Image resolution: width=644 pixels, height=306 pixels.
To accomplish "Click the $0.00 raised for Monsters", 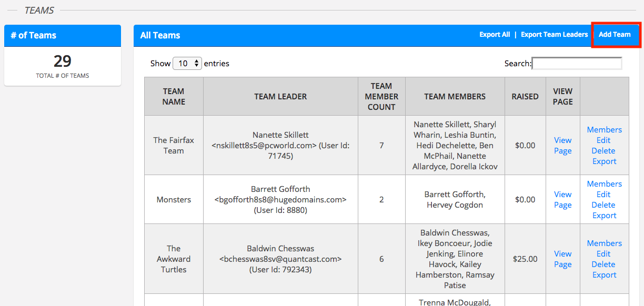I will click(525, 200).
